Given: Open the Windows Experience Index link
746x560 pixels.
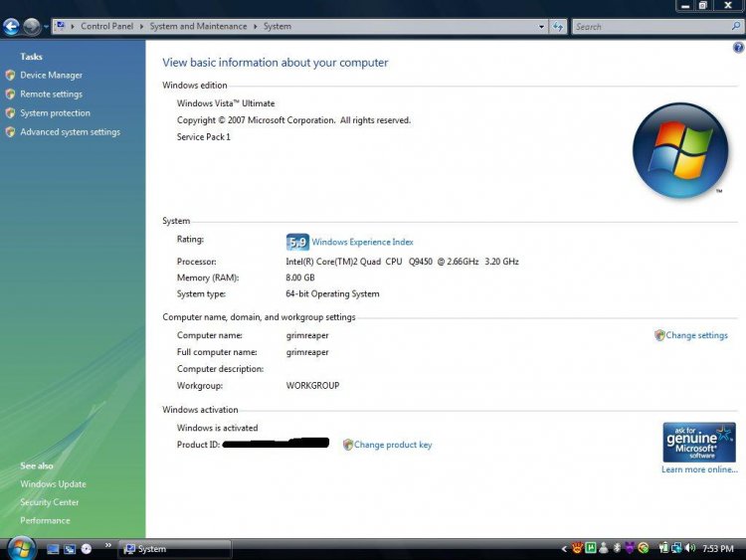Looking at the screenshot, I should [362, 242].
